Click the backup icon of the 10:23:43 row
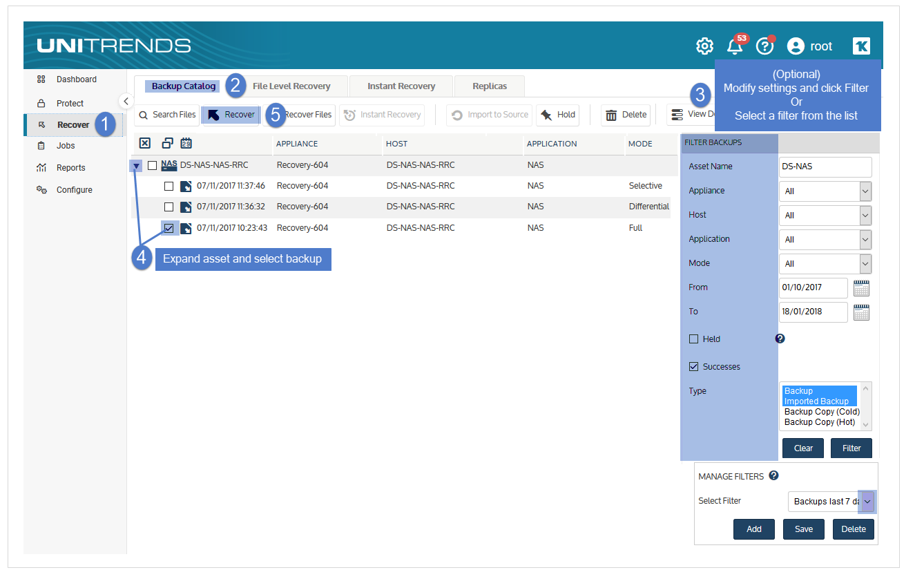The image size is (924, 588). (186, 229)
